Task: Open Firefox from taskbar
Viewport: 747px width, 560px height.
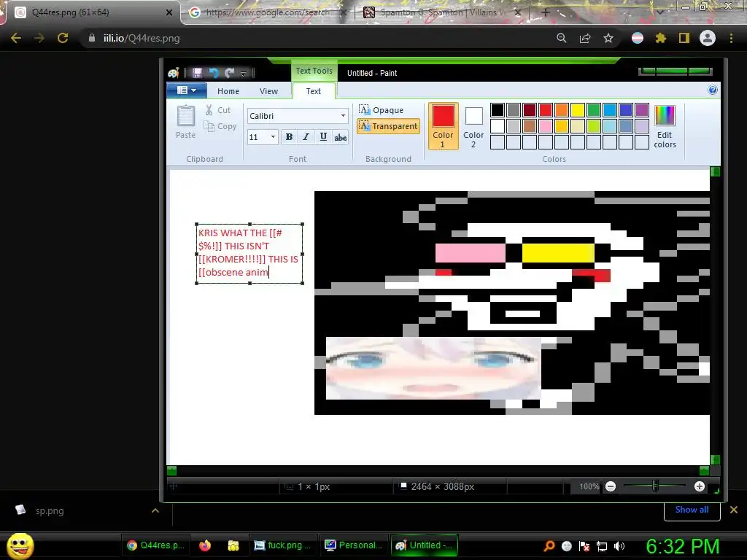Action: click(x=205, y=545)
